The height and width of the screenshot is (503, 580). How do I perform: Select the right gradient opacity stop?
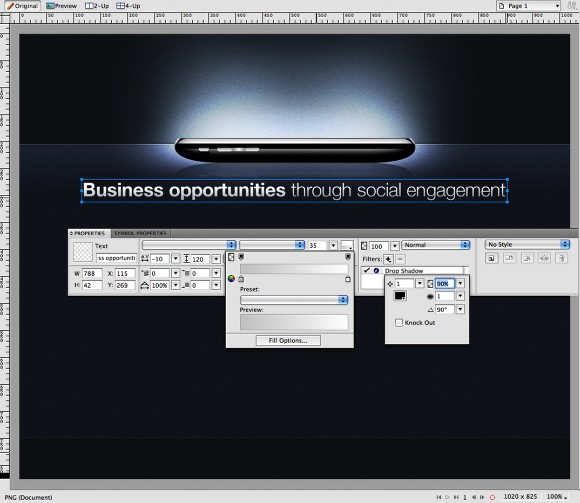click(348, 257)
